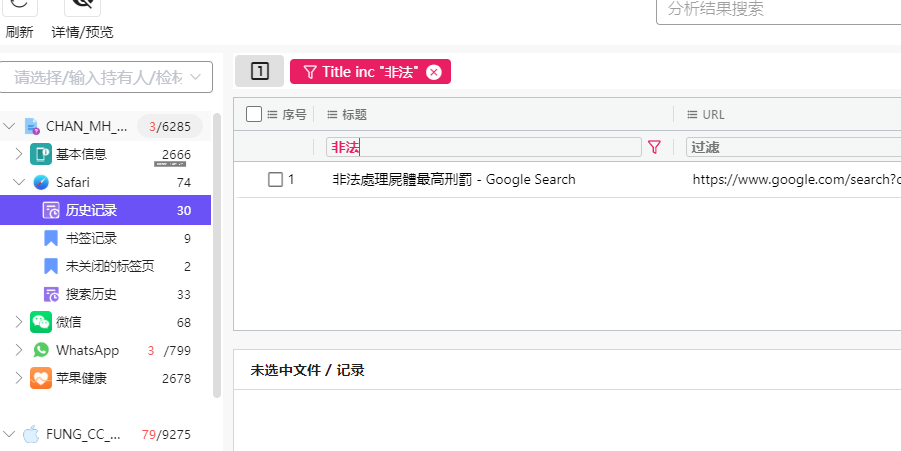Viewport: 901px width, 451px height.
Task: Open the 搜索历史 item
Action: pyautogui.click(x=91, y=295)
